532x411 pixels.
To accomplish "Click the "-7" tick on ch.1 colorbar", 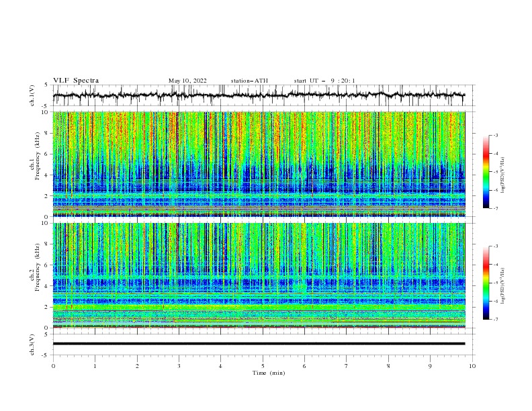I will 495,208.
